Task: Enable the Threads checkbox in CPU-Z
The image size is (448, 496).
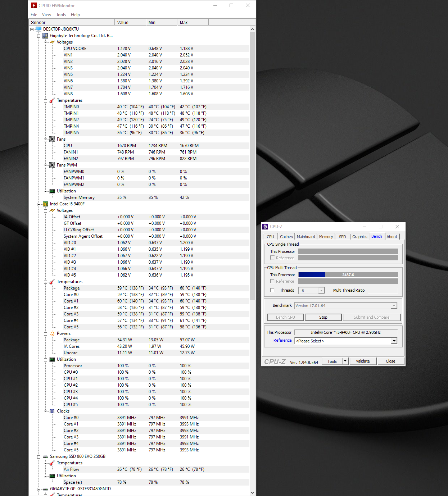Action: [272, 290]
